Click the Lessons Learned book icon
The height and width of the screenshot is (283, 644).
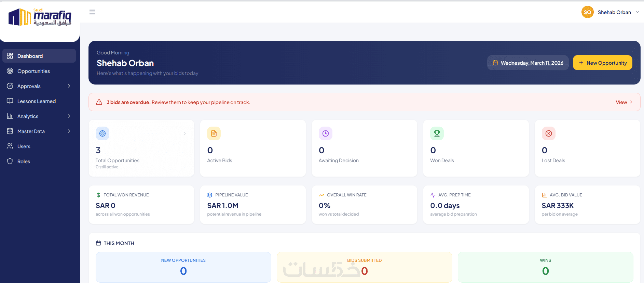pos(10,101)
